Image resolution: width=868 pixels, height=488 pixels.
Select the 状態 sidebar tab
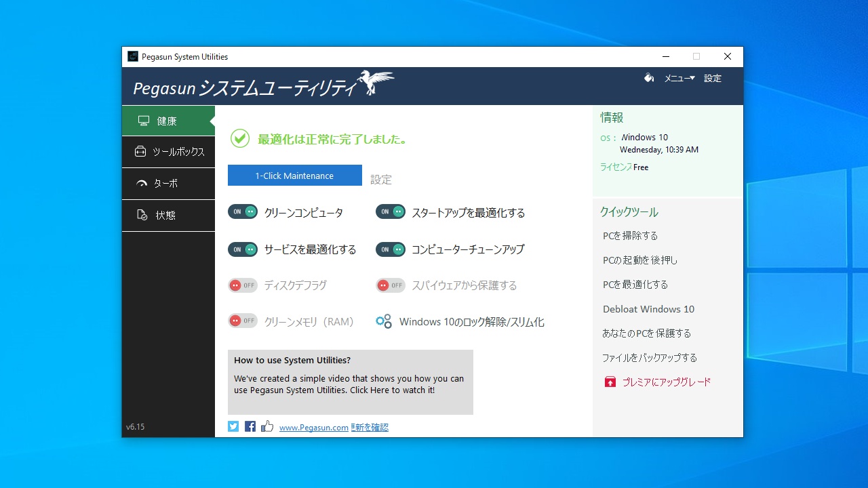coord(168,216)
